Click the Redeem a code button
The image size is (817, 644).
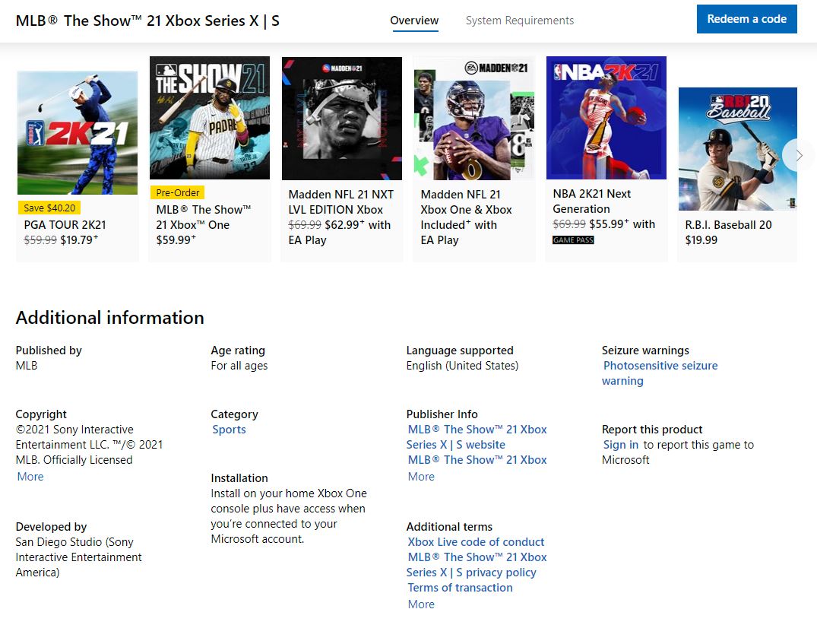pos(746,19)
